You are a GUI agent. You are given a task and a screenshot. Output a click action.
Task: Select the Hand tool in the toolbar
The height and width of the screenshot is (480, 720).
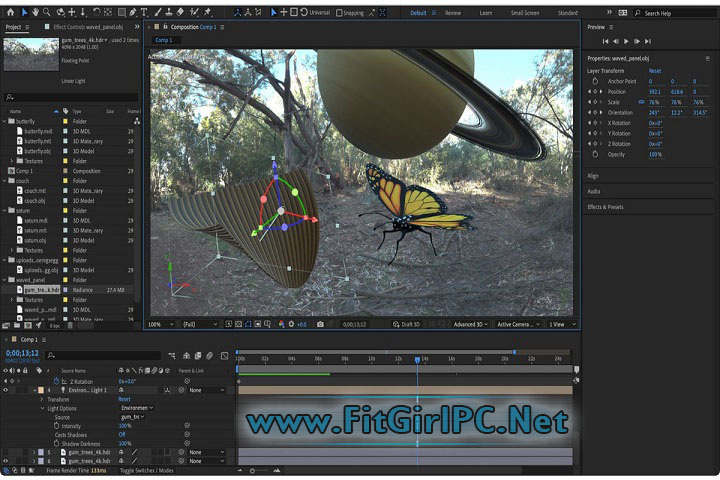point(35,12)
